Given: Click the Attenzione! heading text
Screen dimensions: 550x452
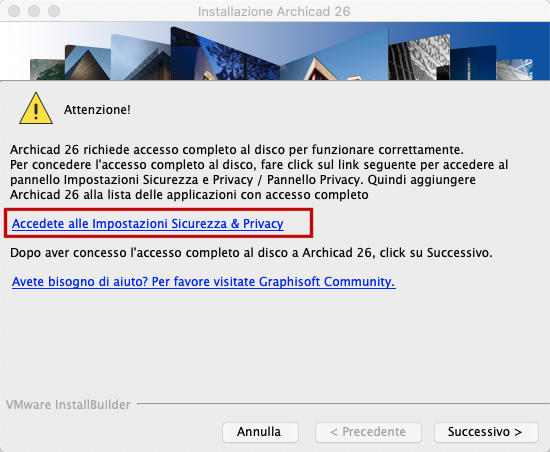Looking at the screenshot, I should (x=97, y=110).
